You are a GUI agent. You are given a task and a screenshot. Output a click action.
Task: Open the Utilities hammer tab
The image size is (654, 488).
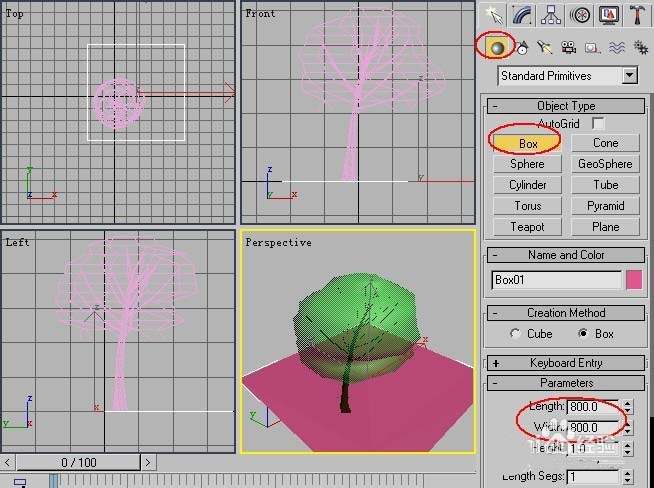(x=637, y=15)
